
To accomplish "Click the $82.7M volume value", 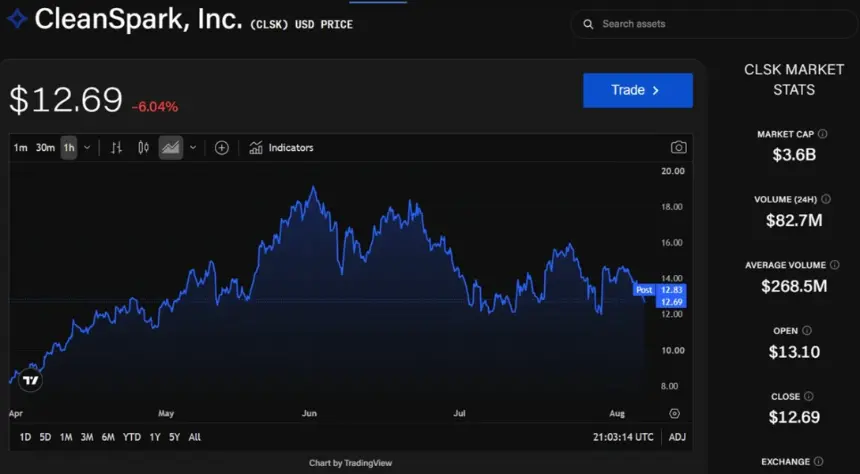I will click(x=794, y=221).
